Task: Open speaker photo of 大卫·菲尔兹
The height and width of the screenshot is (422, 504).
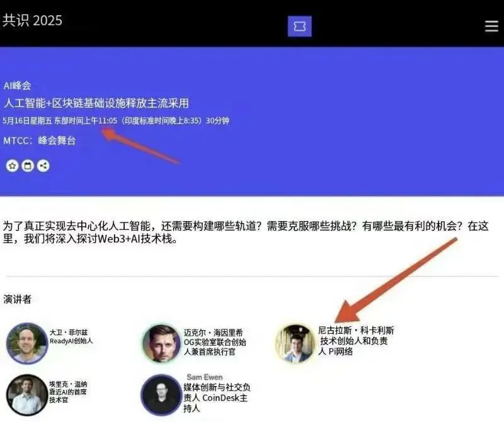Action: pyautogui.click(x=27, y=343)
